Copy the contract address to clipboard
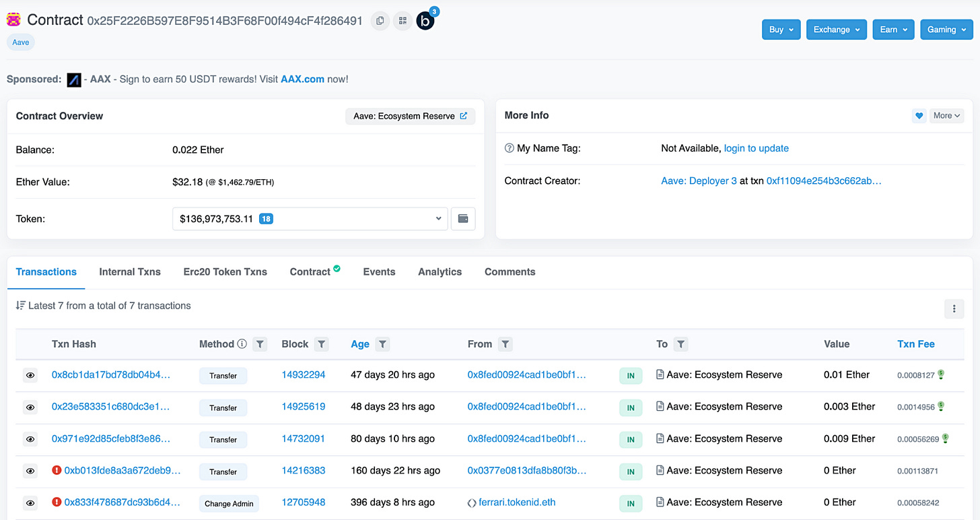Screen dimensions: 980x520 [380, 21]
